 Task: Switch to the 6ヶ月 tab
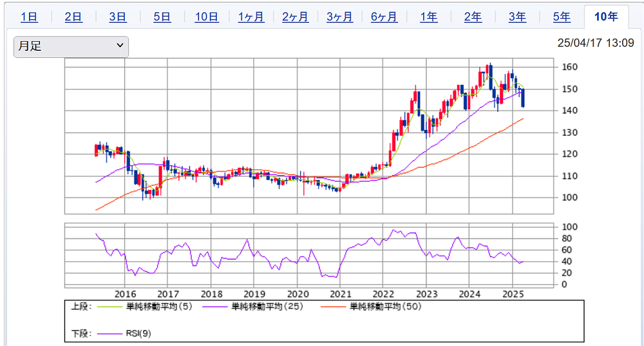tap(384, 17)
